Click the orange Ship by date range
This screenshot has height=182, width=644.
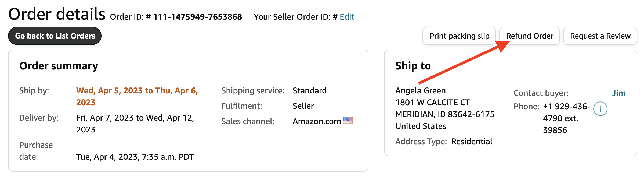tap(137, 96)
